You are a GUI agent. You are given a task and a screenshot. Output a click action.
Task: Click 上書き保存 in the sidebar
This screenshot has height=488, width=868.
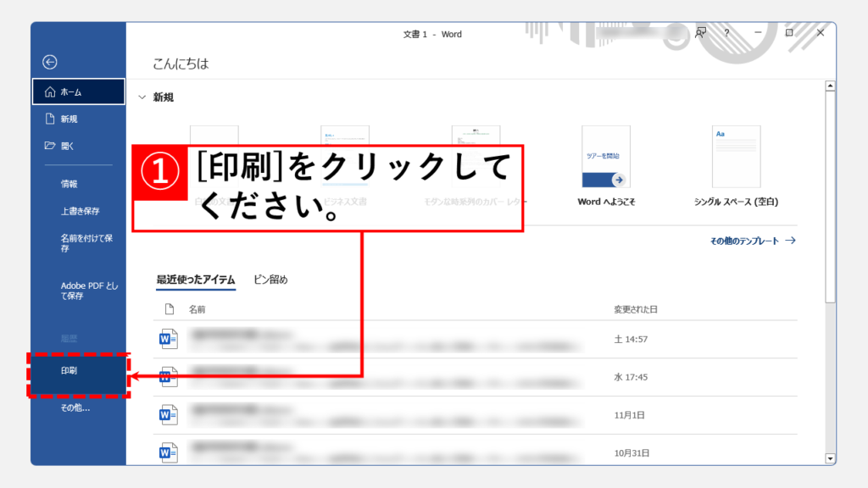click(x=79, y=211)
